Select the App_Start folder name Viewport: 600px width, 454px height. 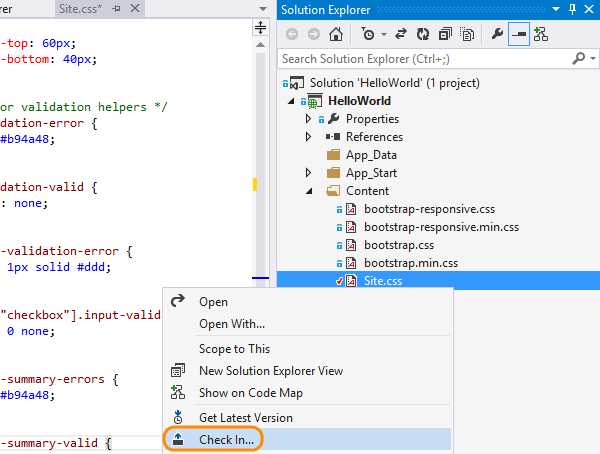[371, 173]
